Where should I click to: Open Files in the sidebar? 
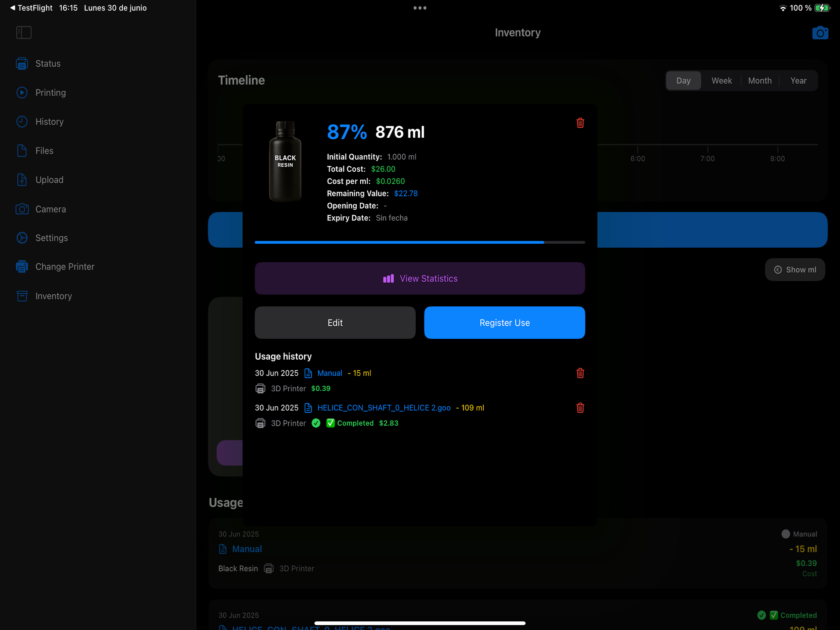click(x=44, y=151)
